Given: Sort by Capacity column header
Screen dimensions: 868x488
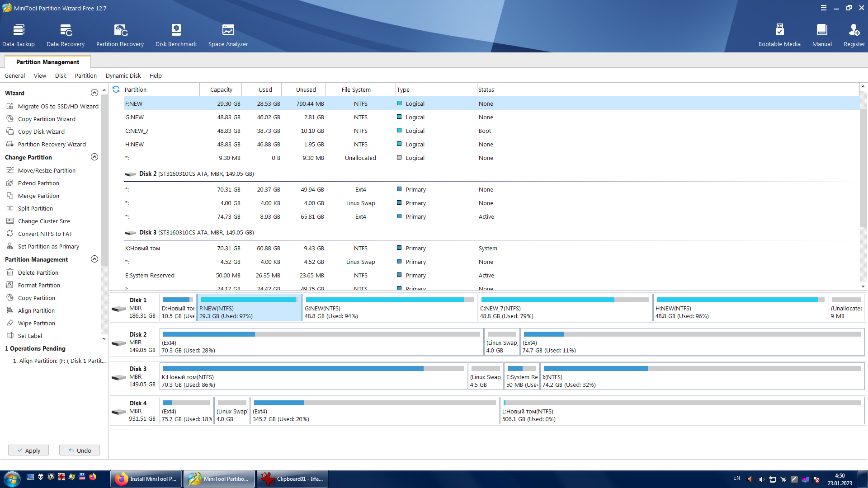Looking at the screenshot, I should pos(221,89).
